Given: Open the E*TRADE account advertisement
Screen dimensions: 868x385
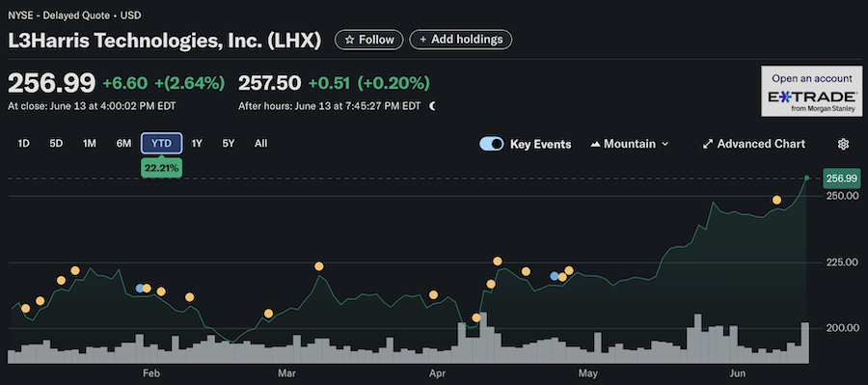Looking at the screenshot, I should [811, 92].
